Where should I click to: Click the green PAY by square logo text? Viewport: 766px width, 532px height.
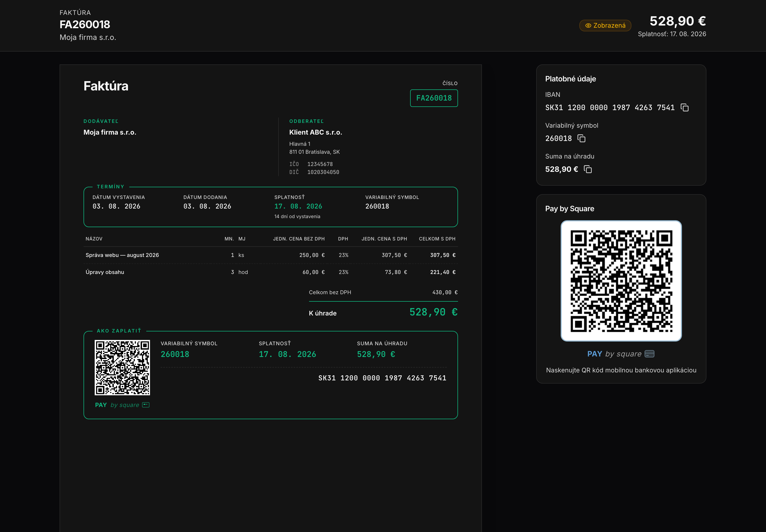117,405
